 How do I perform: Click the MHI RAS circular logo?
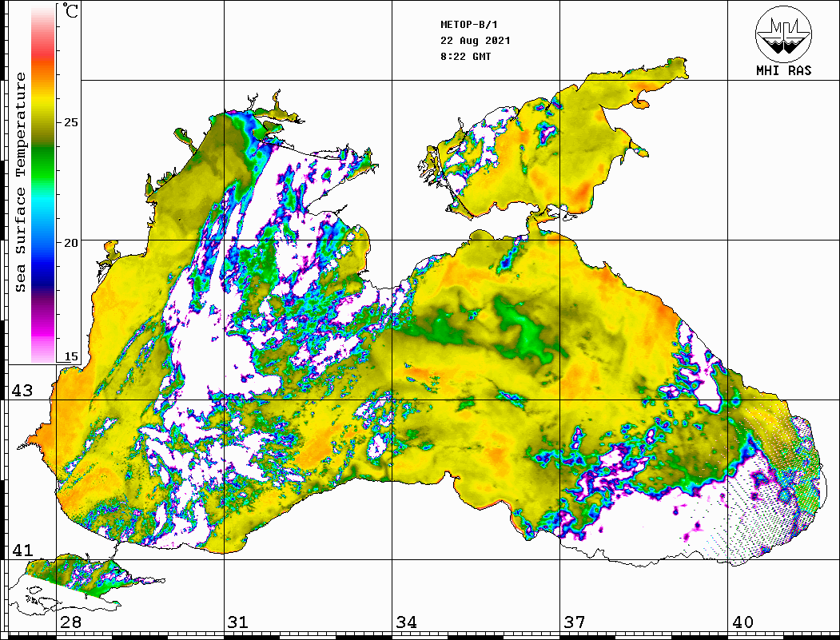pos(783,32)
